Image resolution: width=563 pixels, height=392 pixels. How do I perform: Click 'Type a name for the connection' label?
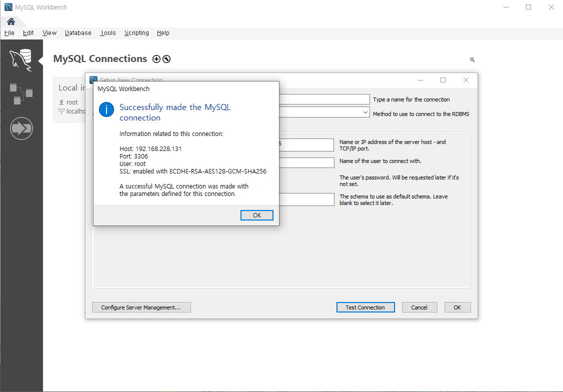click(x=411, y=99)
